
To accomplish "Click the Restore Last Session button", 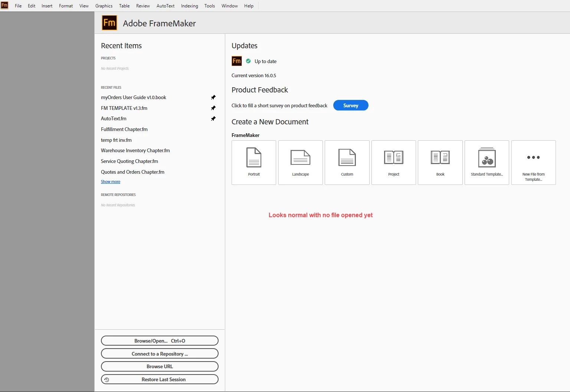I will (160, 379).
